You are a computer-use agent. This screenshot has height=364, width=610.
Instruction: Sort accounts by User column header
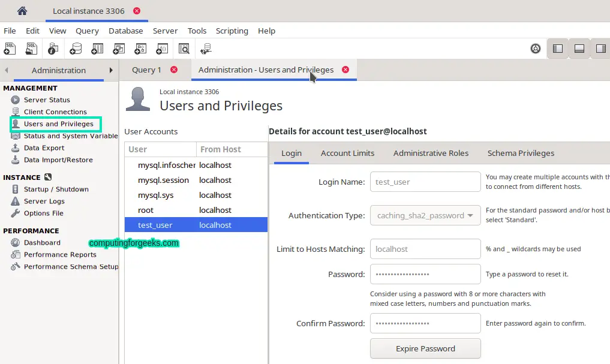pyautogui.click(x=160, y=149)
